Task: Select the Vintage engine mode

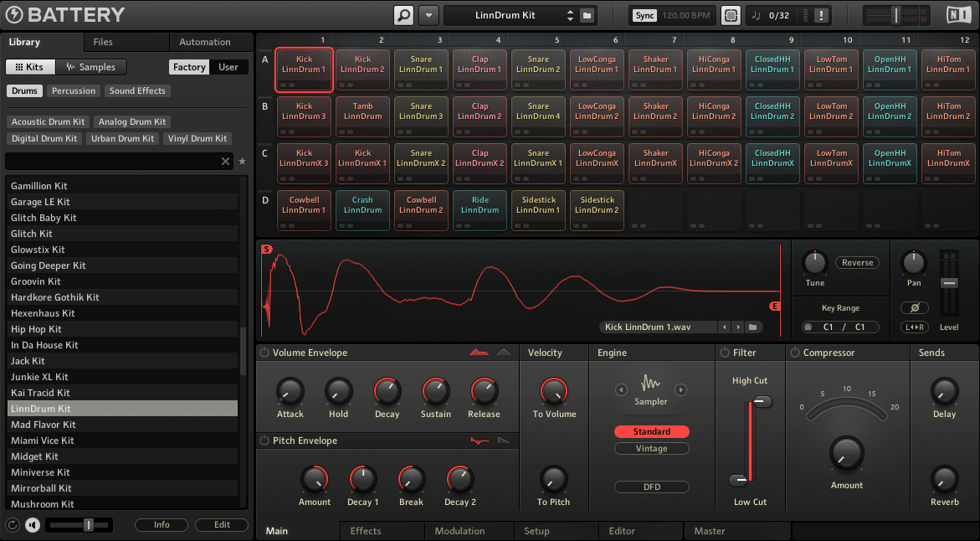Action: [651, 448]
